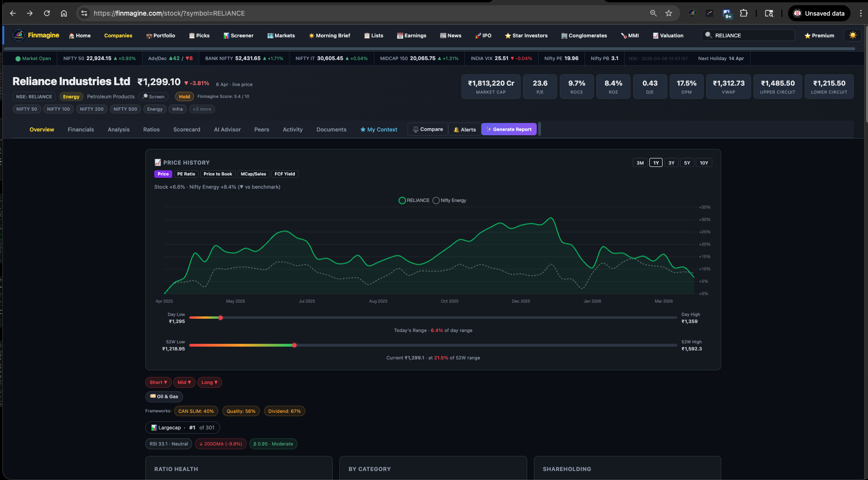Switch chart to PE Ratio view
The image size is (868, 480).
tap(186, 174)
